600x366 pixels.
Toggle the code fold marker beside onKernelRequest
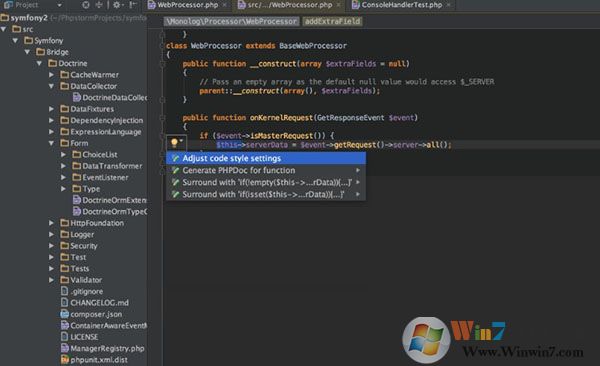coord(162,118)
